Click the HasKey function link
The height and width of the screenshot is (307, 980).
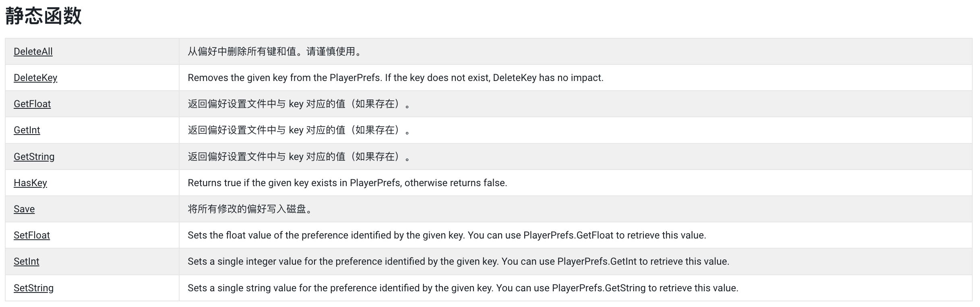[30, 183]
